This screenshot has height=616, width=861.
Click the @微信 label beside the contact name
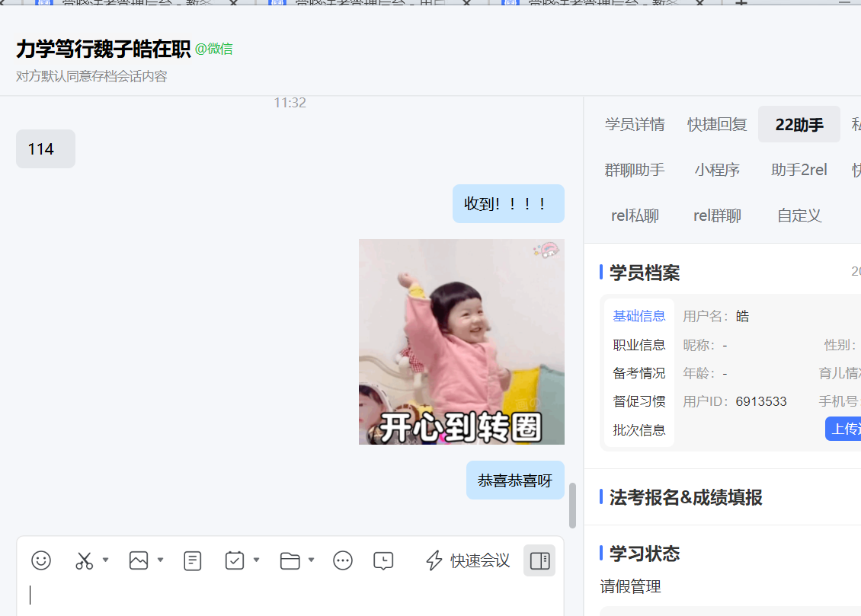214,49
